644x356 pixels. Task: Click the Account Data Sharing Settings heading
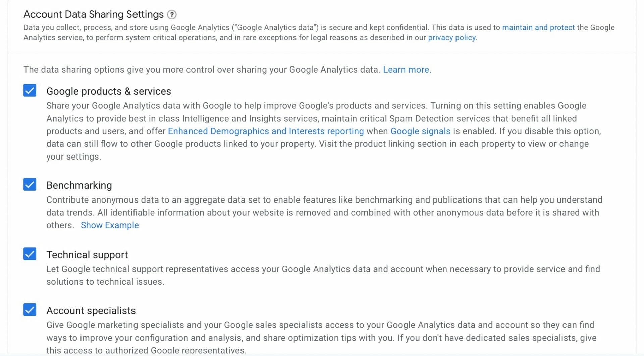pos(93,14)
